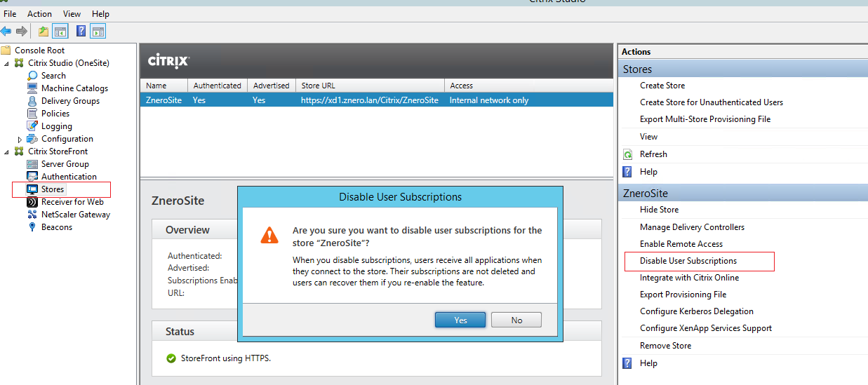Click the up one level folder icon

(44, 31)
